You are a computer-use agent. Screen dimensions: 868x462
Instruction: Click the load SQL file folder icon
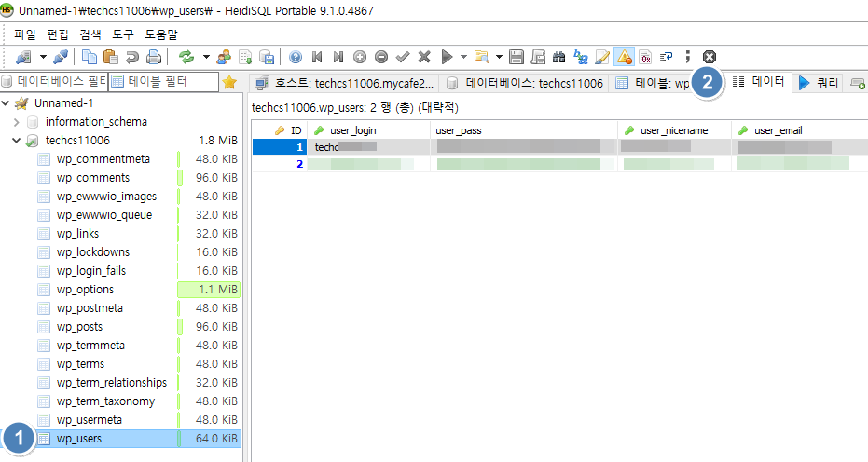coord(482,57)
